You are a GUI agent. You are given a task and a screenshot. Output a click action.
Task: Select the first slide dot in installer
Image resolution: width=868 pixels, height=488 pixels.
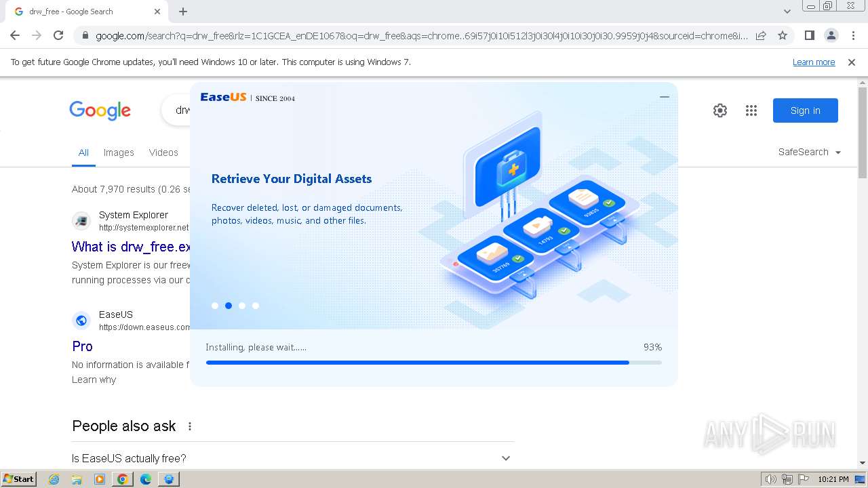pos(215,306)
